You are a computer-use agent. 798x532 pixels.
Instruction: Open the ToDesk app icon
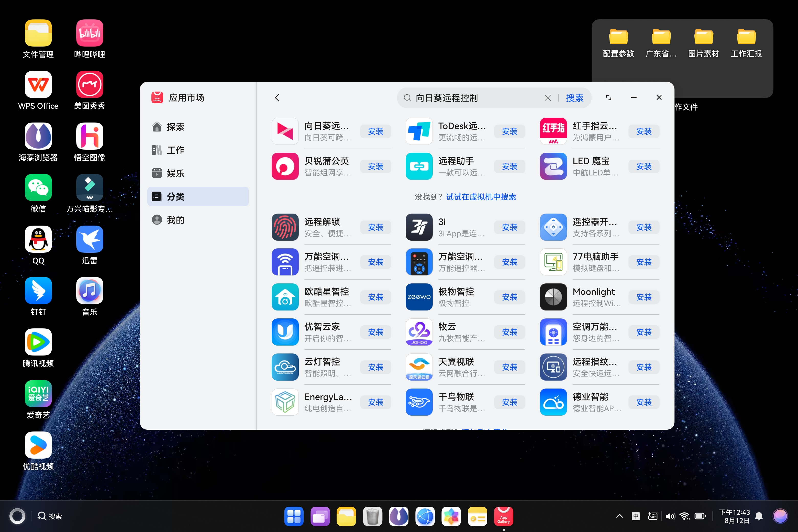click(419, 131)
